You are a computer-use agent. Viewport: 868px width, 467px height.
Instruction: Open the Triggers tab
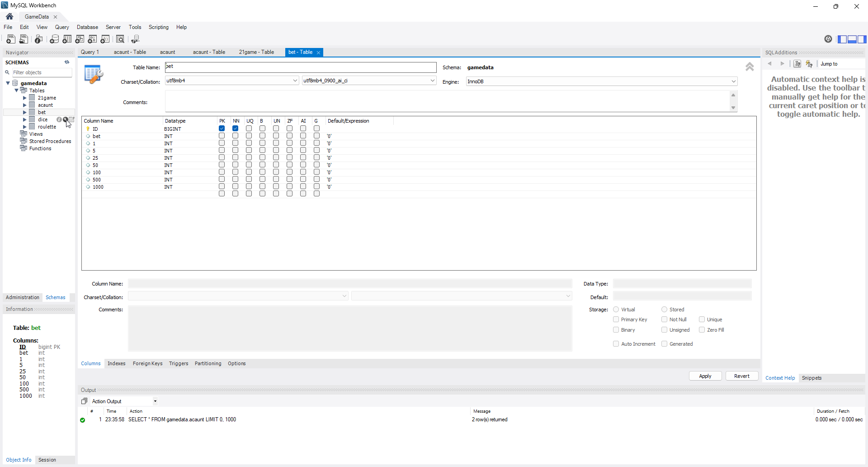point(179,363)
